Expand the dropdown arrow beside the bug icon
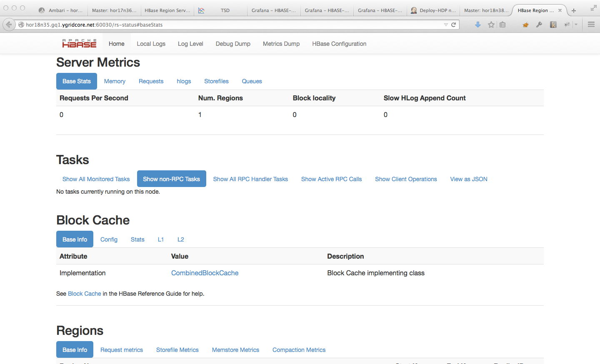This screenshot has height=364, width=600. (576, 25)
